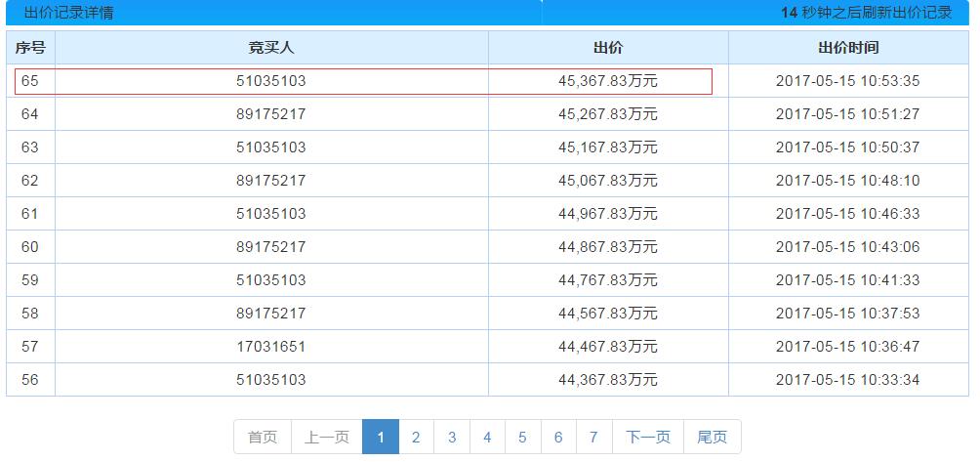Jump to page 4 of records
This screenshot has height=462, width=980.
click(x=487, y=437)
